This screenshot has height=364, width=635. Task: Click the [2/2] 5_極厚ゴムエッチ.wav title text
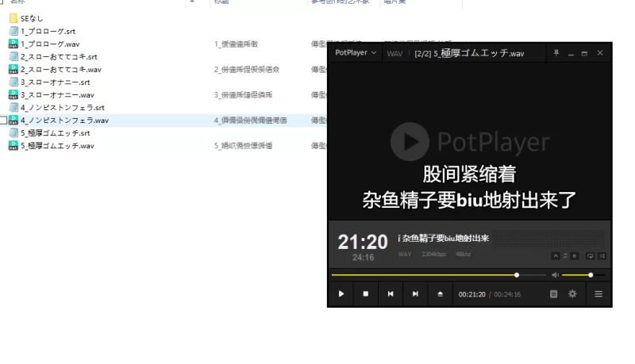469,53
